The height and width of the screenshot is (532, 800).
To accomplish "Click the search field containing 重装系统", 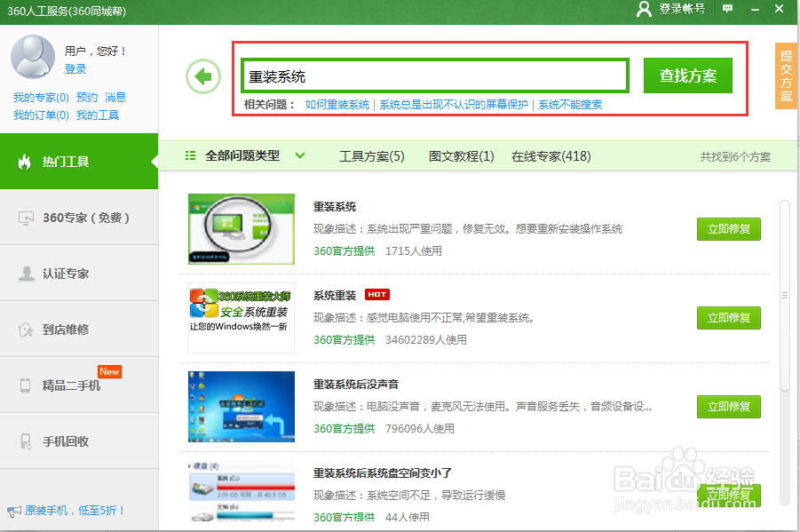I will (x=435, y=76).
